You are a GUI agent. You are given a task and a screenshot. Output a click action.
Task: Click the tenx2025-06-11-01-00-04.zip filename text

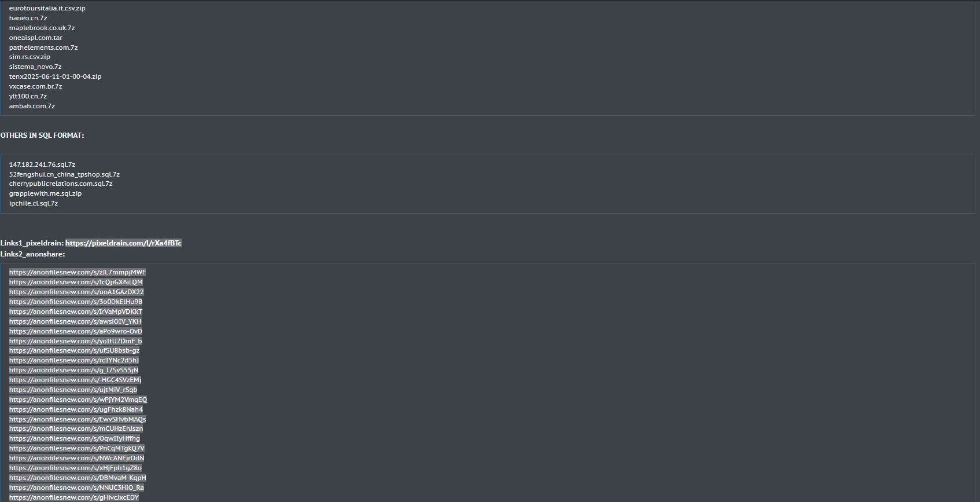tap(55, 76)
